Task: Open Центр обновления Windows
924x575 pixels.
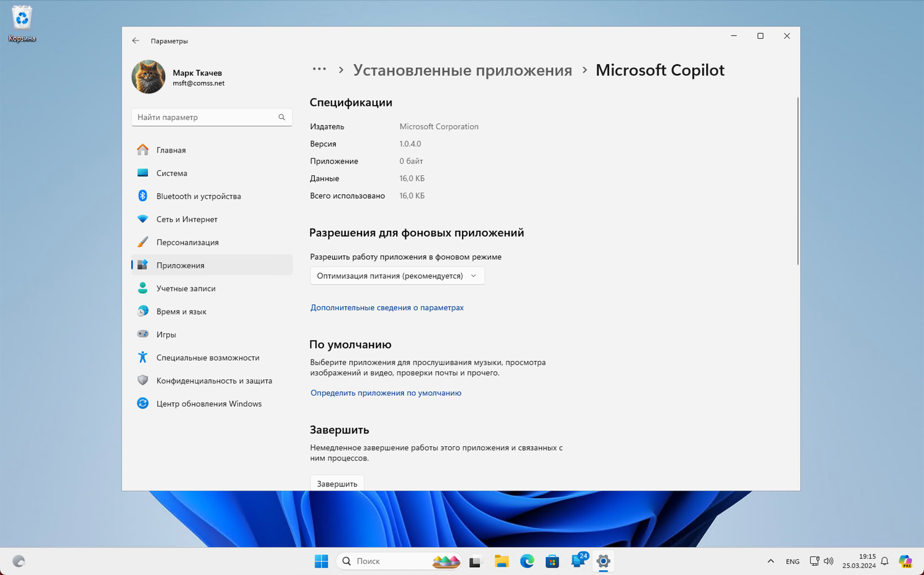Action: pyautogui.click(x=212, y=403)
